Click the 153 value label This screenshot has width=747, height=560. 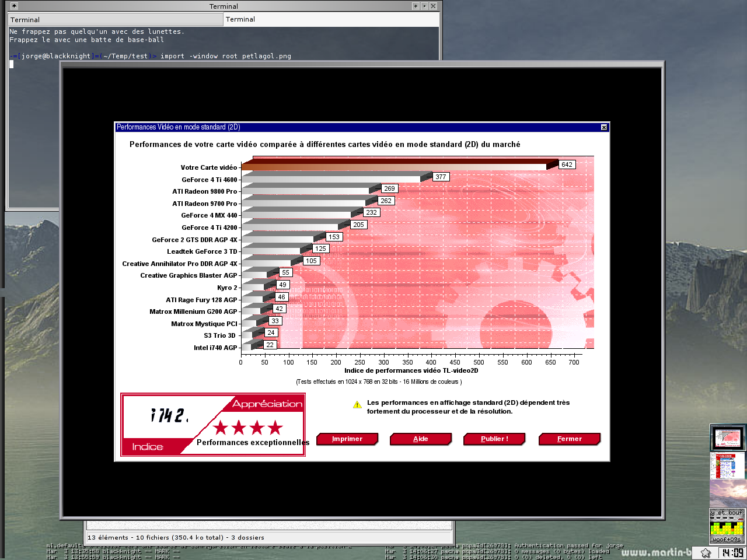[334, 237]
